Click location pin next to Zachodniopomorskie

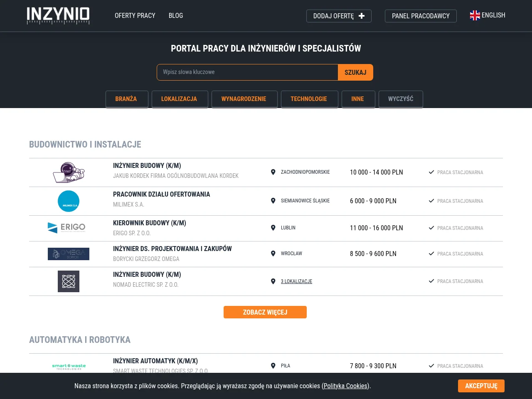[x=273, y=172]
